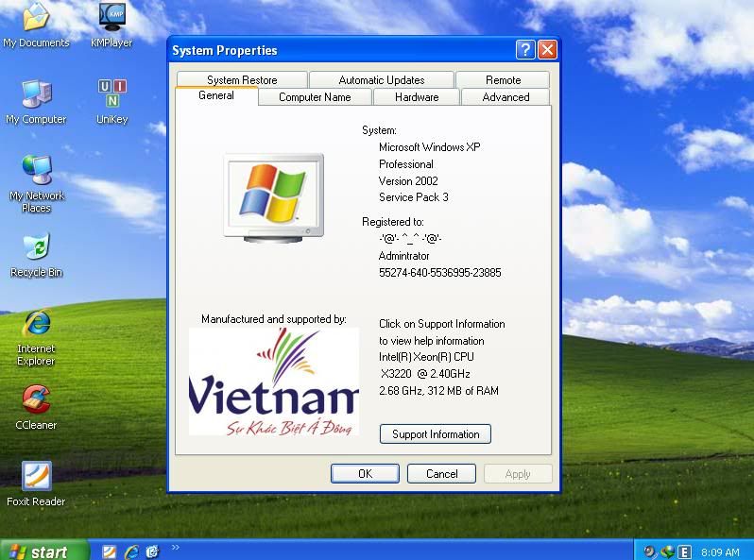This screenshot has height=560, width=754.
Task: Click network tray icon
Action: click(667, 552)
